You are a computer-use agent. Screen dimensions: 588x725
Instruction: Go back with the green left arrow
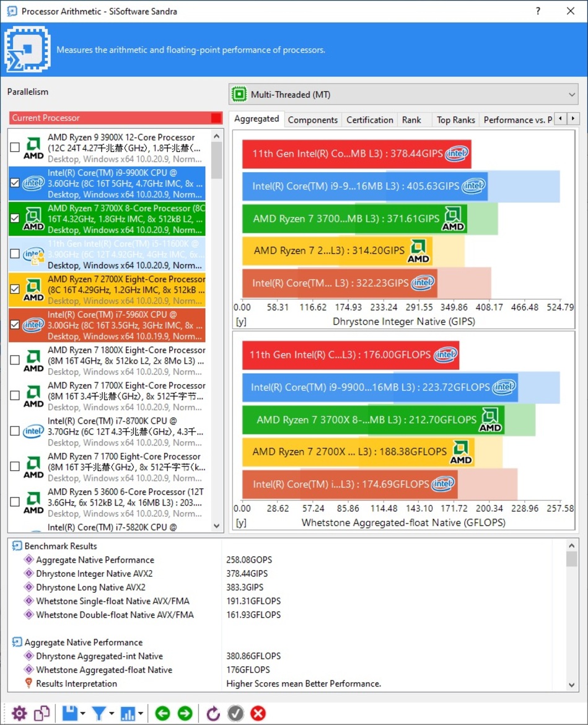coord(162,713)
